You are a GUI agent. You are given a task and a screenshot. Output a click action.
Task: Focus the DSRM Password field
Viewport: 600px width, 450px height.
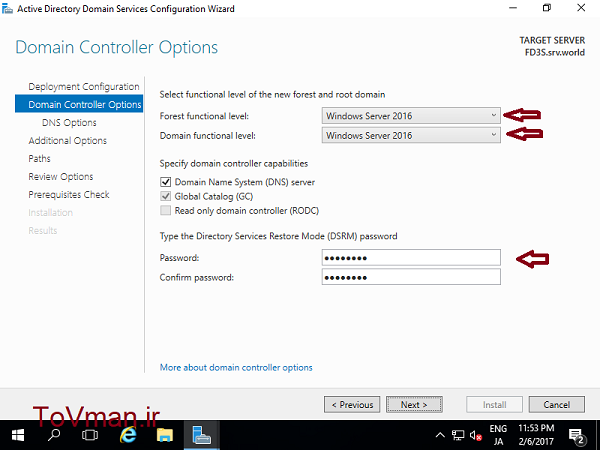pos(411,258)
